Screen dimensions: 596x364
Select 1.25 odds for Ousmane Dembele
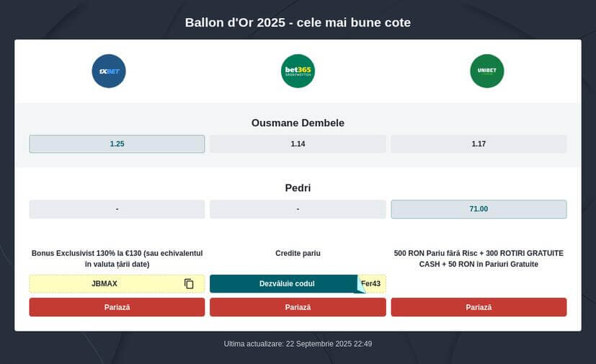pos(117,144)
